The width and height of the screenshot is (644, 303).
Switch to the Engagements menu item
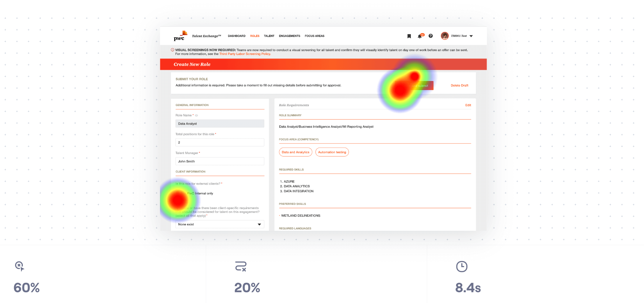[289, 36]
